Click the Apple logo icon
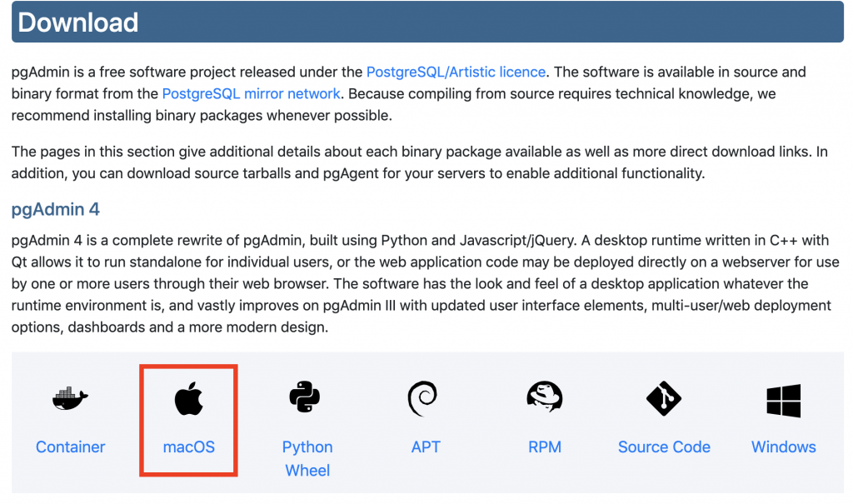This screenshot has height=504, width=853. click(188, 400)
